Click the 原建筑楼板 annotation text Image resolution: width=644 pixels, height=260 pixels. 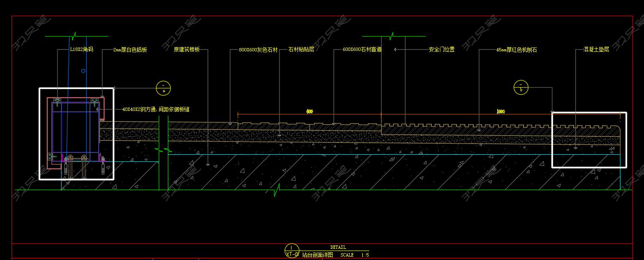[x=187, y=50]
